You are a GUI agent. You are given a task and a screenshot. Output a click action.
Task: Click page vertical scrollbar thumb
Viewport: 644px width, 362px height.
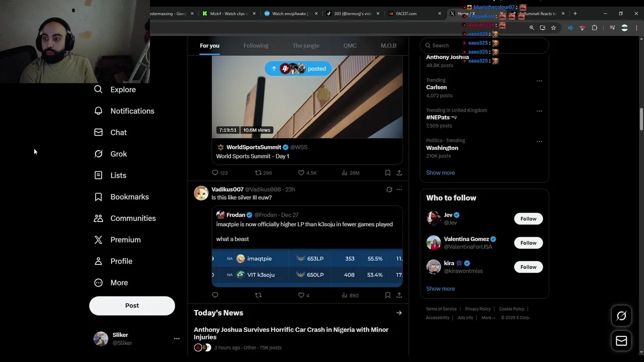pos(641,119)
